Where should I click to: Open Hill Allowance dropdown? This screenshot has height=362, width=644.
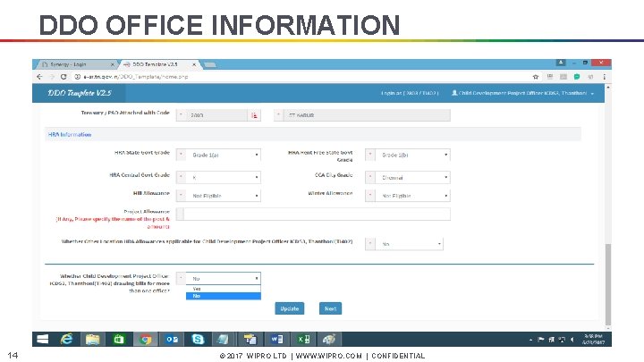coord(224,196)
